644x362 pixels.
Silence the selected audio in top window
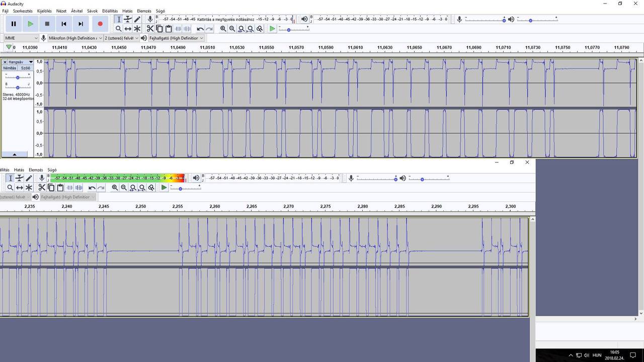point(187,29)
